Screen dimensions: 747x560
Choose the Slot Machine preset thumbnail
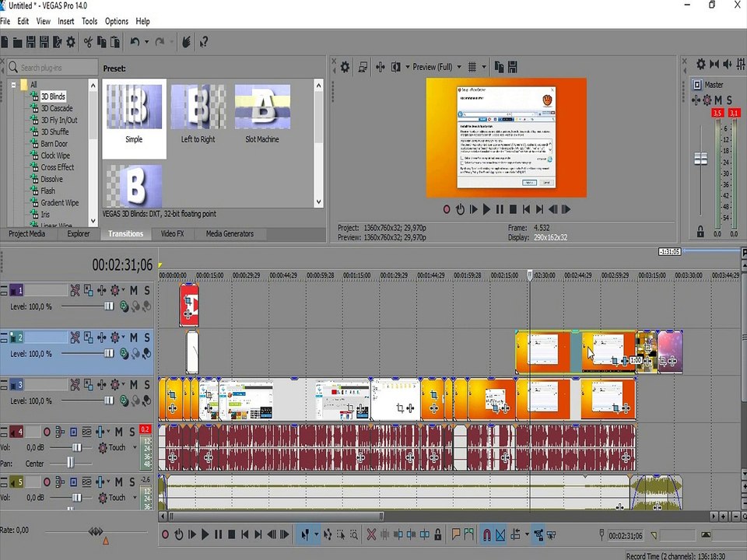(x=262, y=107)
